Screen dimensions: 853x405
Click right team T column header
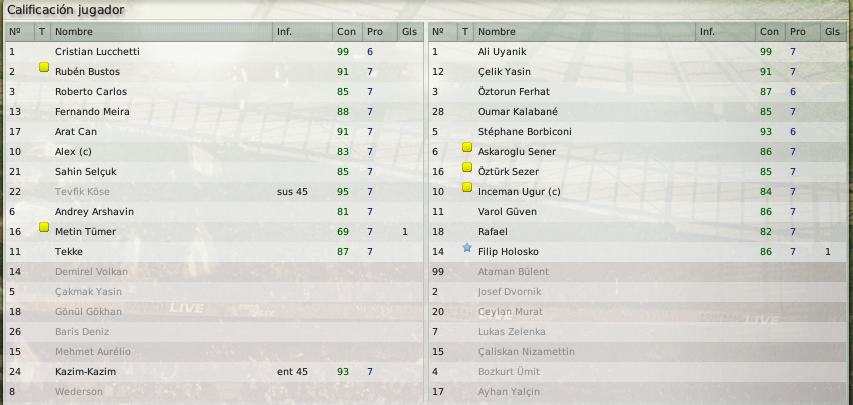[465, 32]
